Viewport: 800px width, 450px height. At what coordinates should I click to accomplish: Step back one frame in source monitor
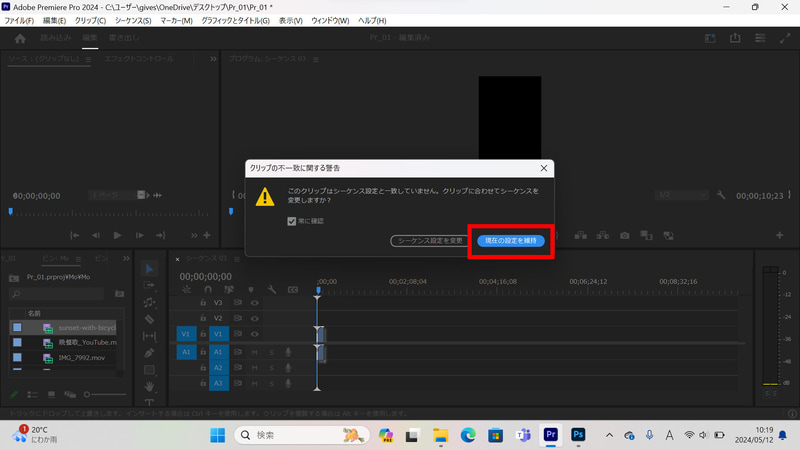(96, 235)
